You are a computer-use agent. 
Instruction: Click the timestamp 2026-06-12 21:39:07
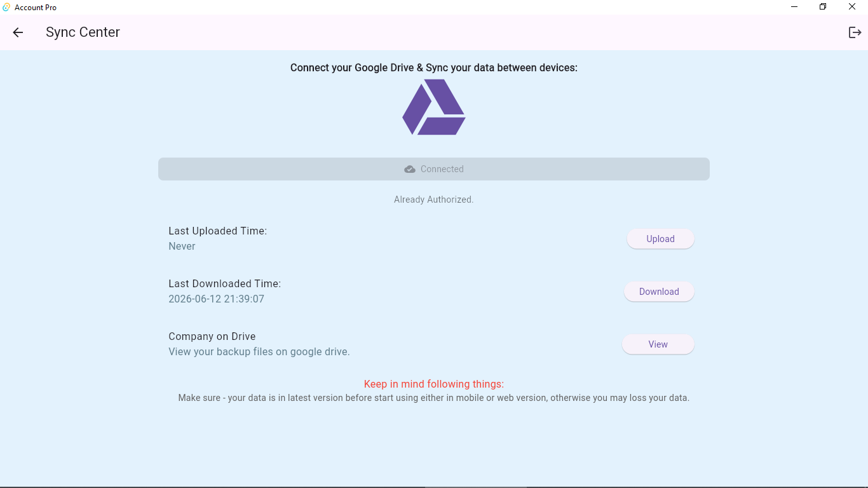tap(217, 299)
